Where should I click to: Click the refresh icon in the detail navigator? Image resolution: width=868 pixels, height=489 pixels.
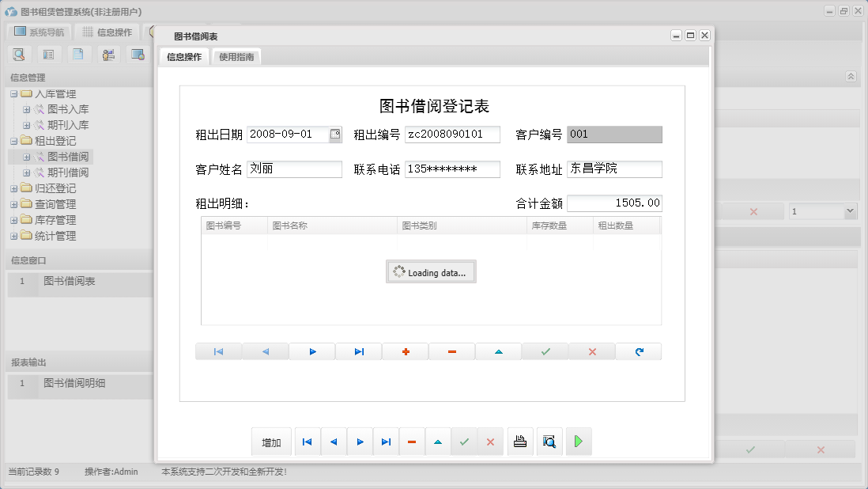(639, 351)
